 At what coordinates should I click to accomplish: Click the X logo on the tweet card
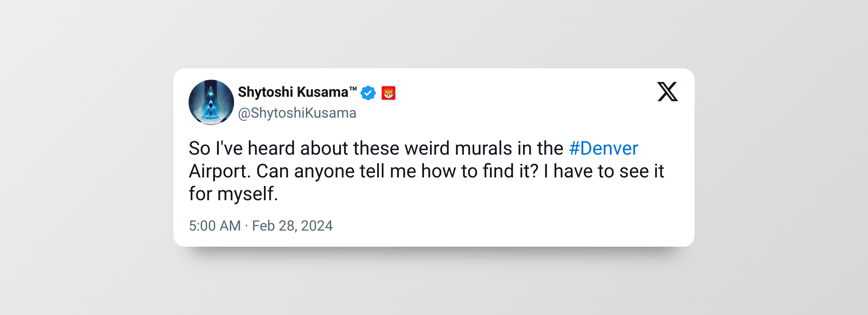(x=667, y=92)
